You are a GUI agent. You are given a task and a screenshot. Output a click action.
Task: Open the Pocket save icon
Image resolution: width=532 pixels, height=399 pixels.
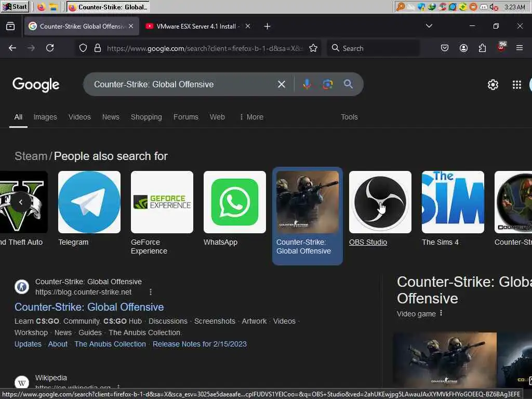point(445,48)
